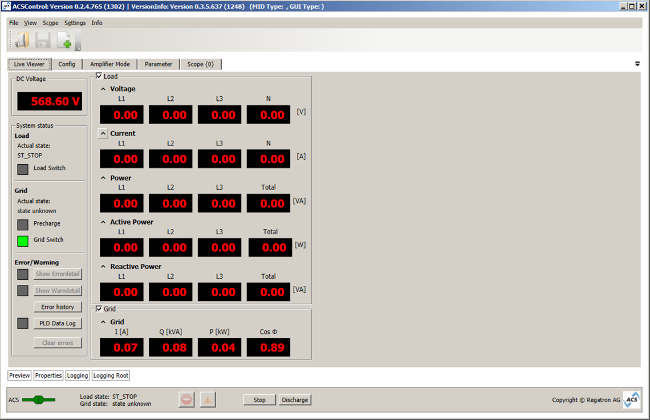
Task: Collapse the Active Power section
Action: (x=102, y=222)
